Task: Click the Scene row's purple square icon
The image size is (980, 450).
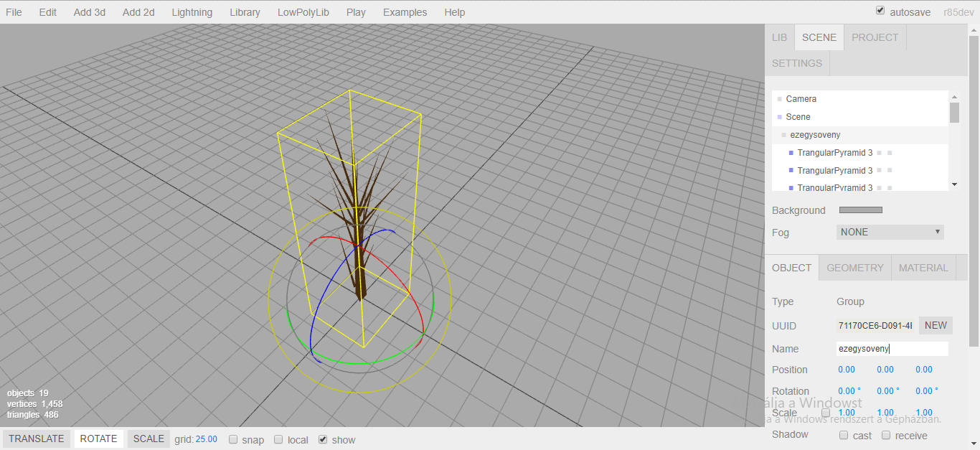Action: pos(780,117)
